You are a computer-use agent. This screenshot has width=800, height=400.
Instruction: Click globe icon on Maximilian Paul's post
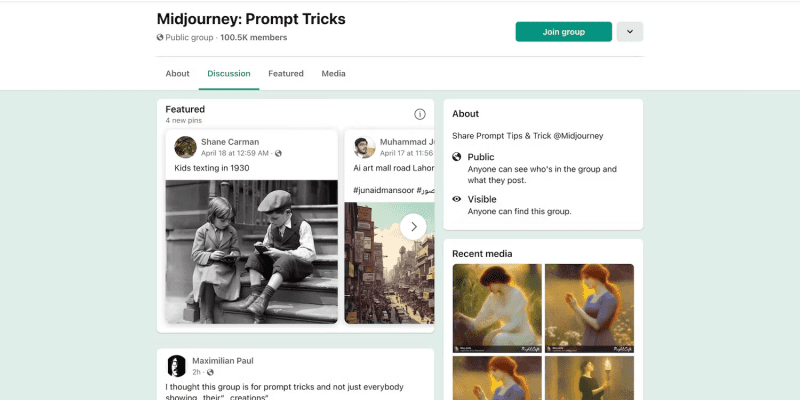coord(210,372)
